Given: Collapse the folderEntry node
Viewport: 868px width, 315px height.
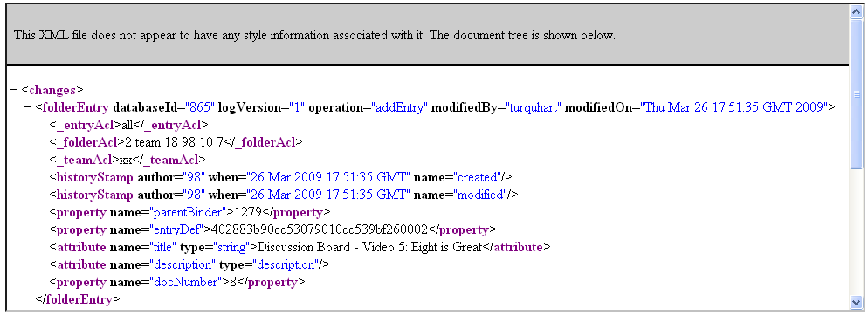Looking at the screenshot, I should 28,107.
